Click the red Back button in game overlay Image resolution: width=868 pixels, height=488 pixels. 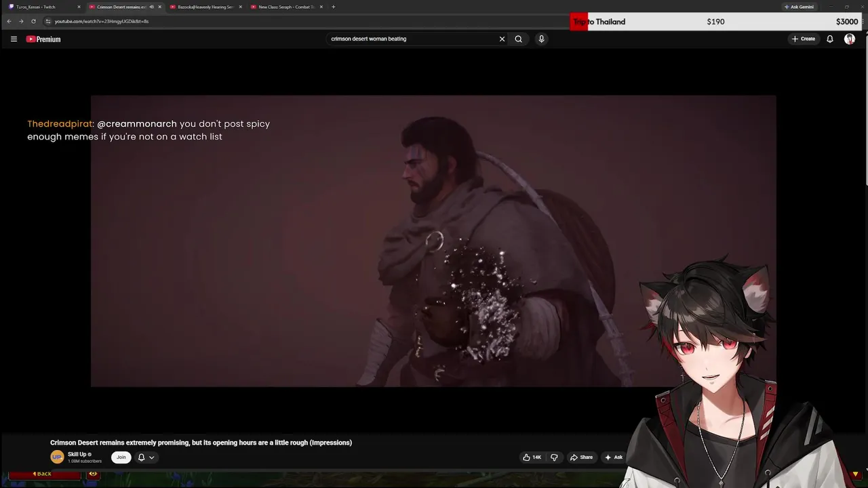point(44,474)
